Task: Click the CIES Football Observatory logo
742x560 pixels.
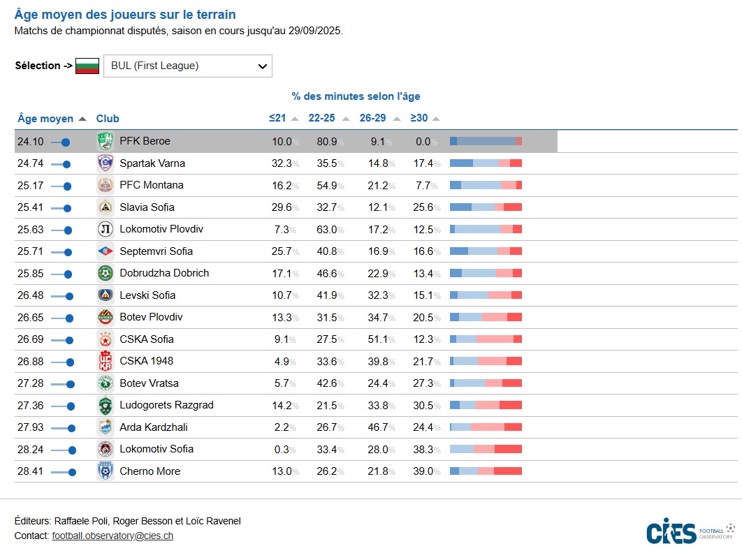Action: (x=690, y=532)
